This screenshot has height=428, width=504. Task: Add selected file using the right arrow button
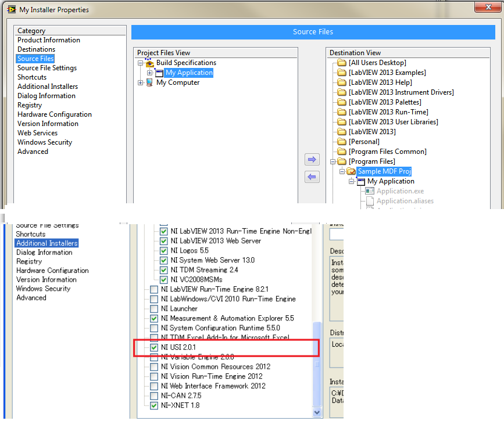click(x=312, y=159)
